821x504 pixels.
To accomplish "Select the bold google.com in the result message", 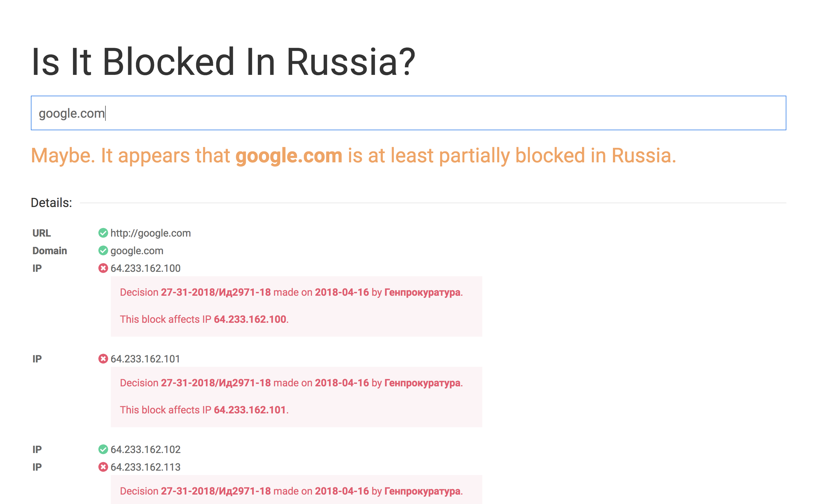I will 288,155.
